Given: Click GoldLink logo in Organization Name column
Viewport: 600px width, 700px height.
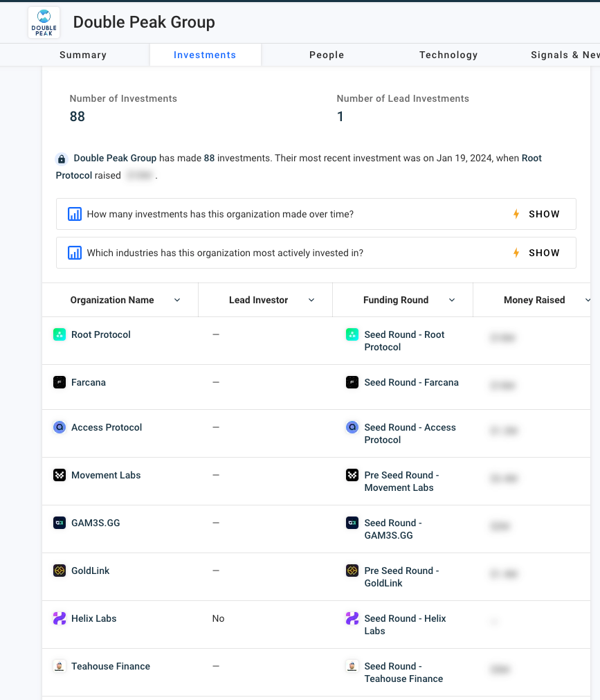Looking at the screenshot, I should click(x=60, y=571).
